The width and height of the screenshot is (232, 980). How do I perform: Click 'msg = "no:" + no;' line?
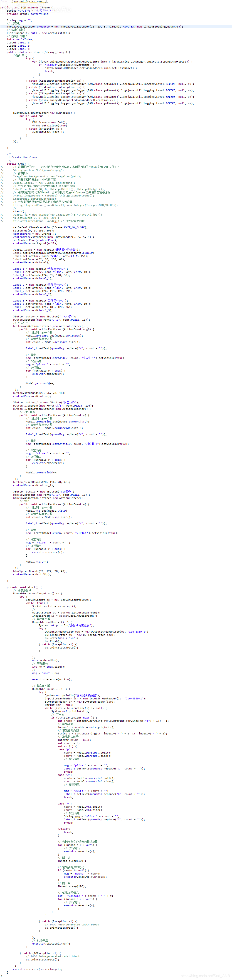click(x=46, y=673)
